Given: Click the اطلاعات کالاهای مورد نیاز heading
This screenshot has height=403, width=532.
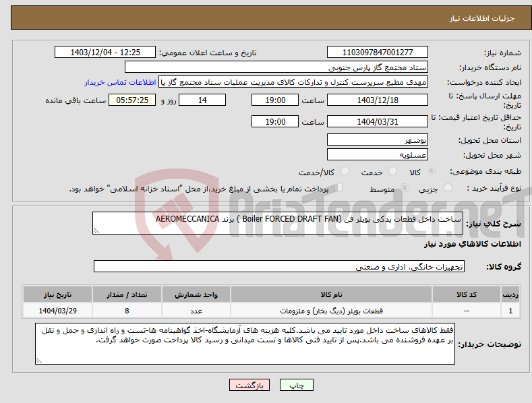Looking at the screenshot, I should [x=472, y=244].
